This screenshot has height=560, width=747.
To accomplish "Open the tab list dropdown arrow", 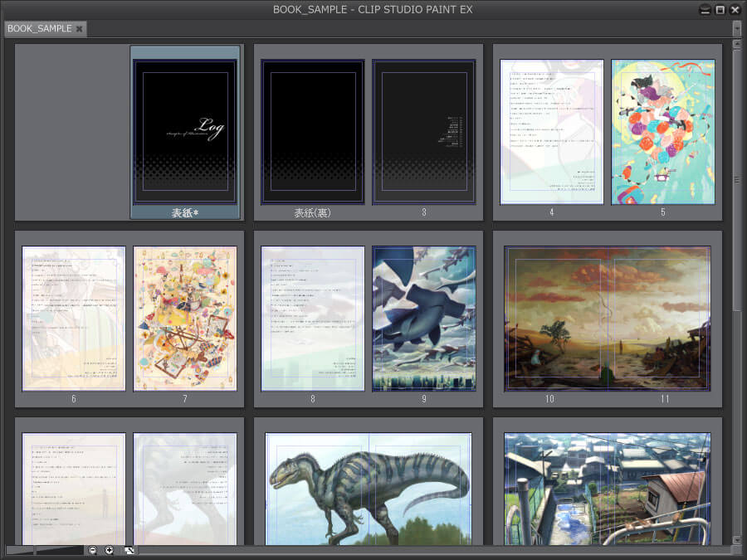I will (737, 29).
